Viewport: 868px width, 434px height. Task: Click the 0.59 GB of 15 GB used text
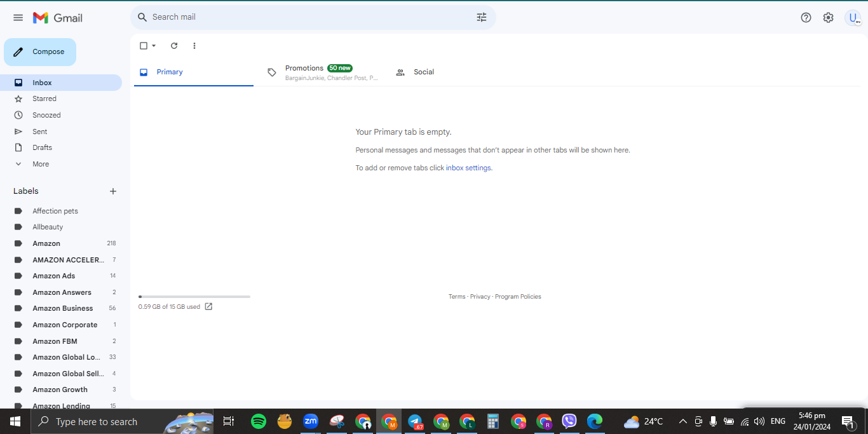(169, 307)
